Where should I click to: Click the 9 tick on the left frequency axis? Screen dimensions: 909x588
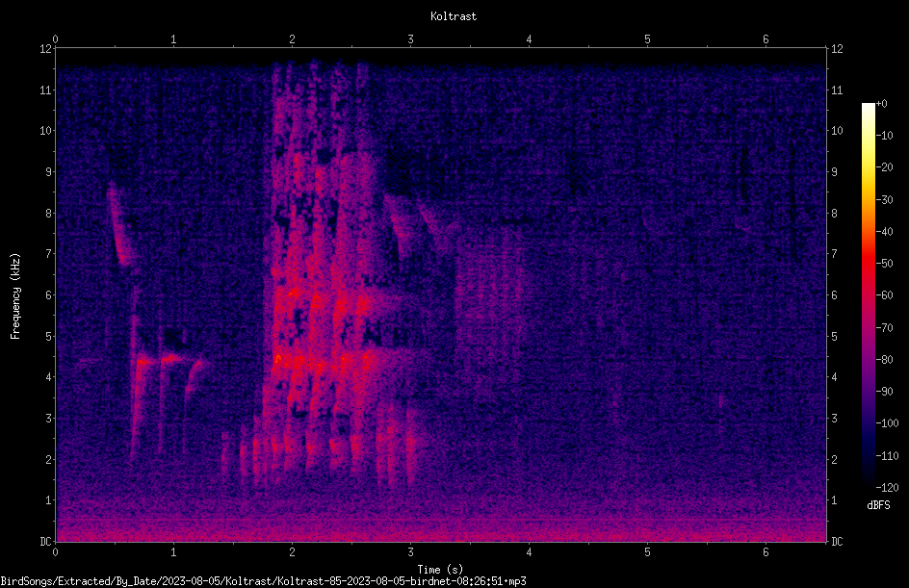pos(49,172)
